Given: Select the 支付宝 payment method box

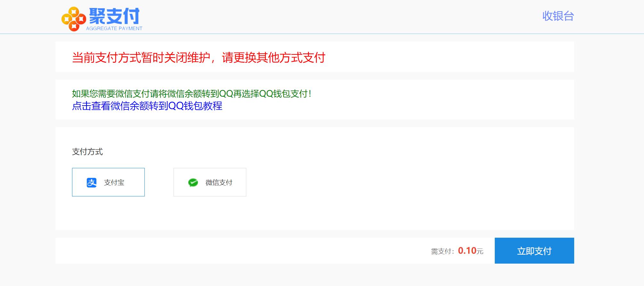Looking at the screenshot, I should click(108, 182).
